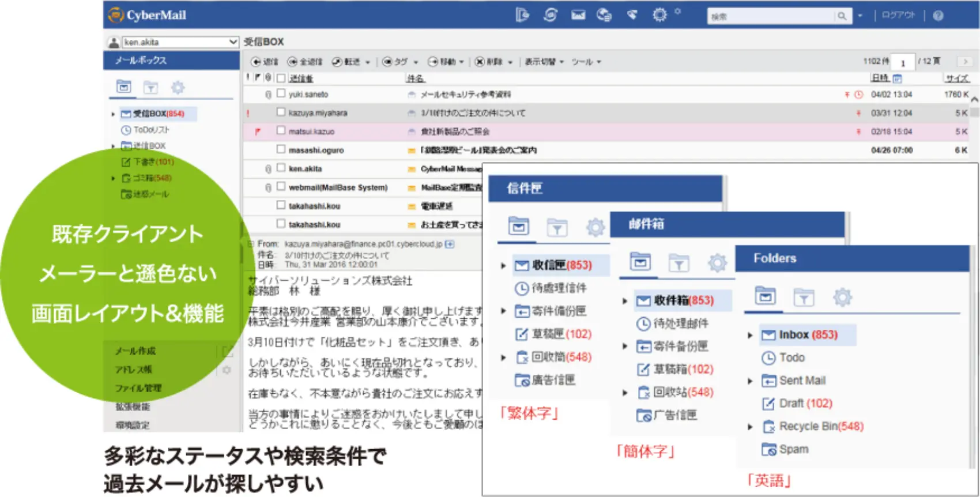Toggle the select-all checkbox in header row
980x497 pixels.
(281, 78)
